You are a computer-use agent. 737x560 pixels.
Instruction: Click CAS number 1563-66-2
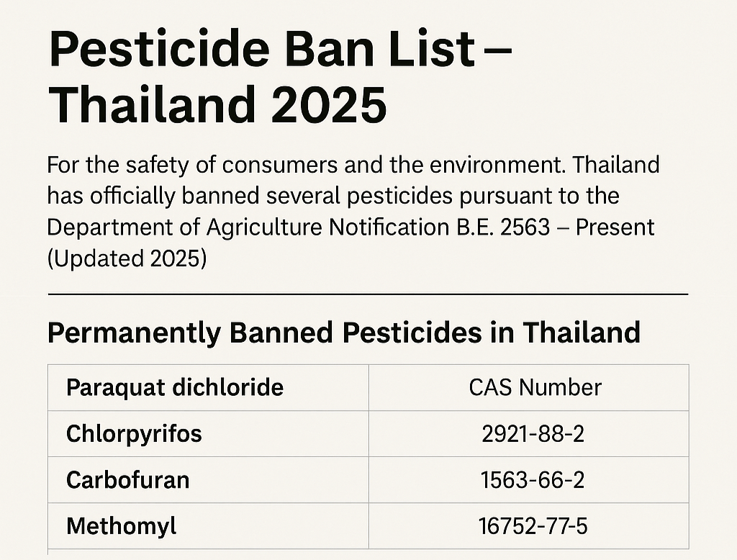[x=533, y=480]
